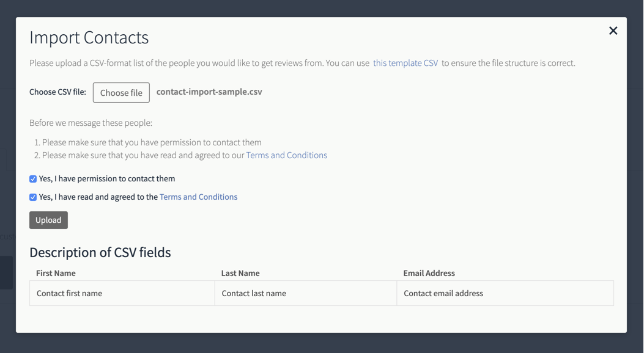Uncheck the read and agreed Terms checkbox

(33, 197)
